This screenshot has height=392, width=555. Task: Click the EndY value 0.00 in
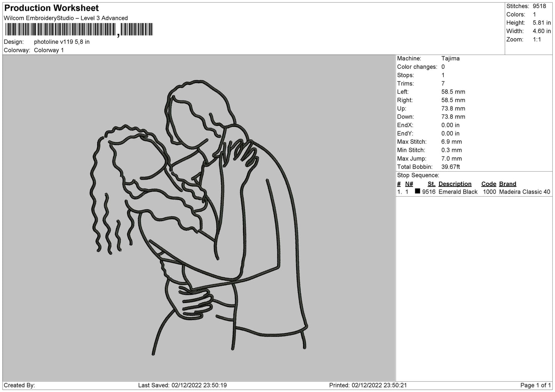451,134
